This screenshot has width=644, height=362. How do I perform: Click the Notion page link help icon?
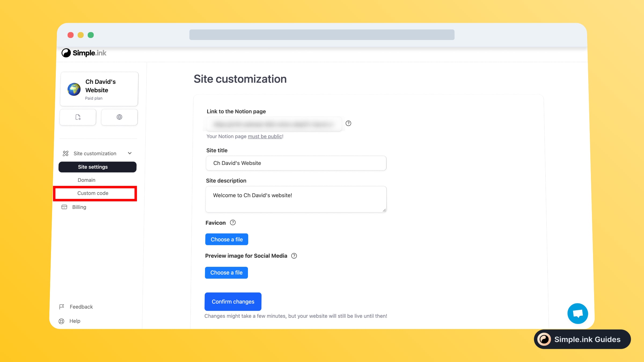[349, 123]
